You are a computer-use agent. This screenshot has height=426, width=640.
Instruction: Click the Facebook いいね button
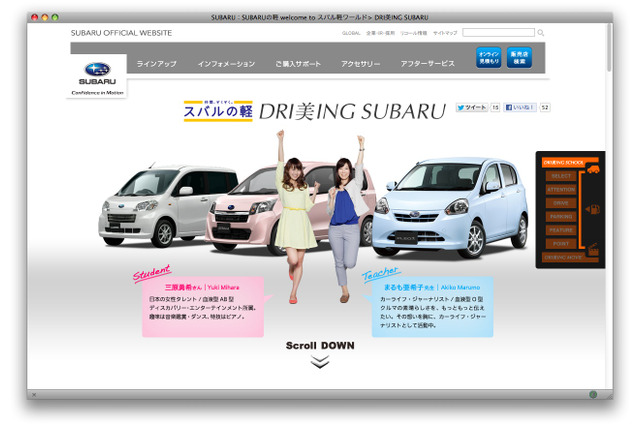[520, 107]
